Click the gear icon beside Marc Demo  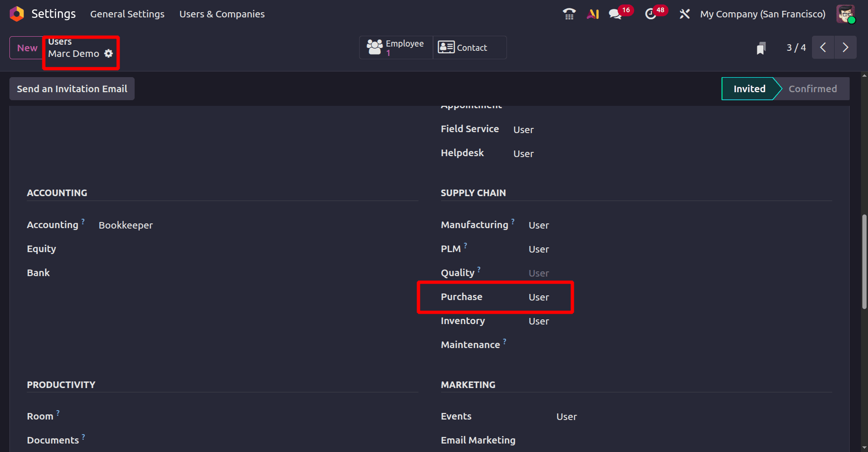(x=109, y=54)
